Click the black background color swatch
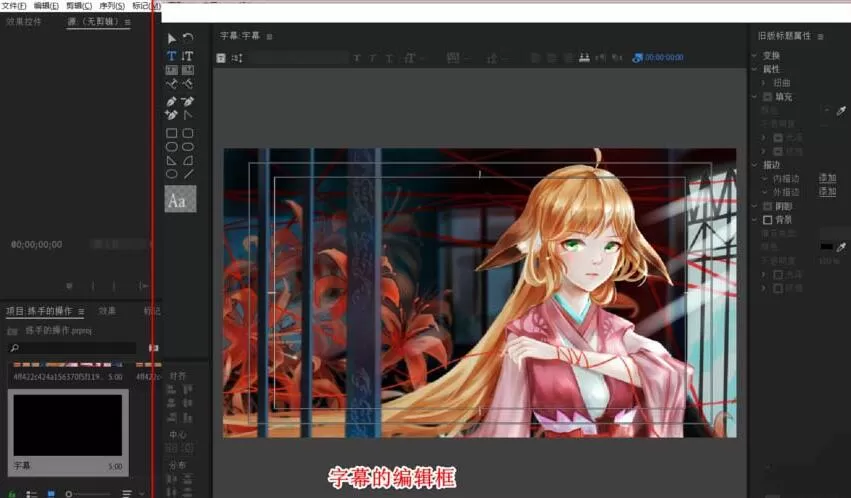Screen dimensions: 851x498 click(x=826, y=247)
